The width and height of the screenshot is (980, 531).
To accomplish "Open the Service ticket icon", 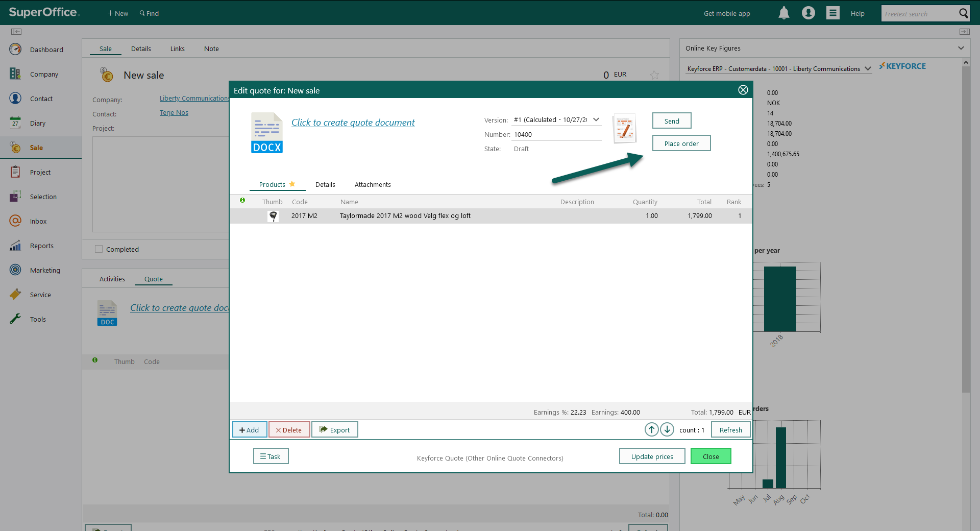I will pyautogui.click(x=15, y=294).
